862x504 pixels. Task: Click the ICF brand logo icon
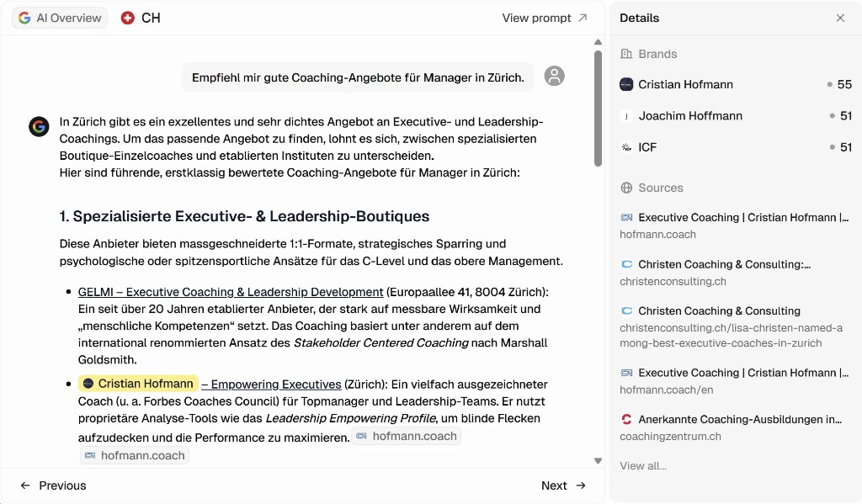626,147
